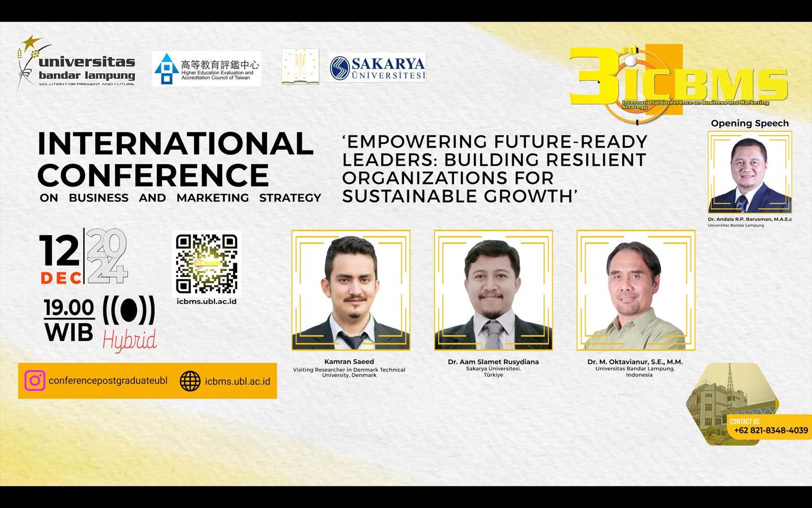
Task: Click Kamran Saeed's photo
Action: 351,290
